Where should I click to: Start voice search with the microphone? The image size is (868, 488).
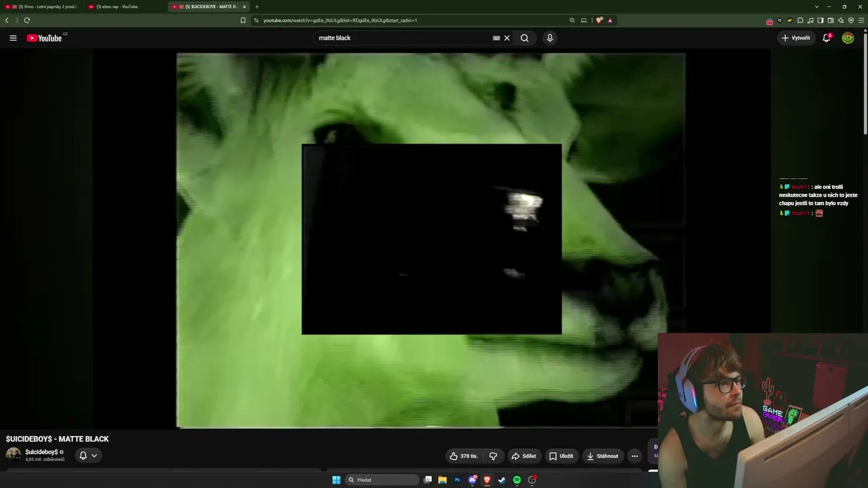point(550,38)
